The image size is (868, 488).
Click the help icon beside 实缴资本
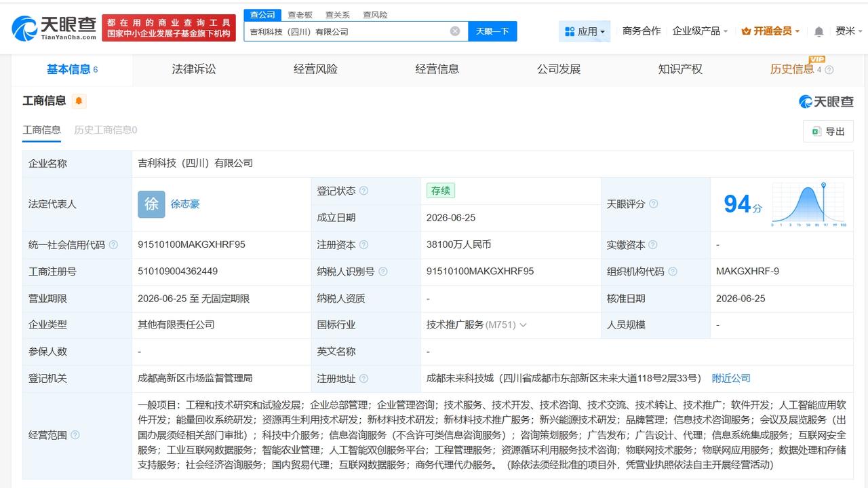pyautogui.click(x=653, y=245)
